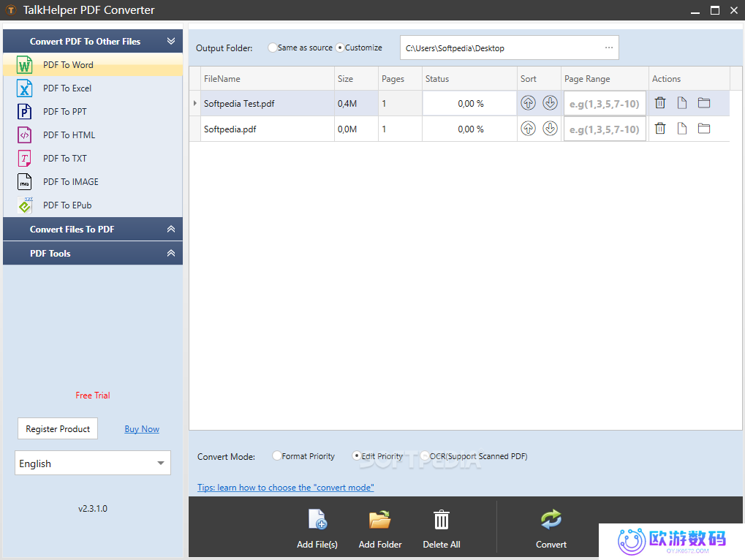
Task: Click the Pages column header
Action: (400, 79)
